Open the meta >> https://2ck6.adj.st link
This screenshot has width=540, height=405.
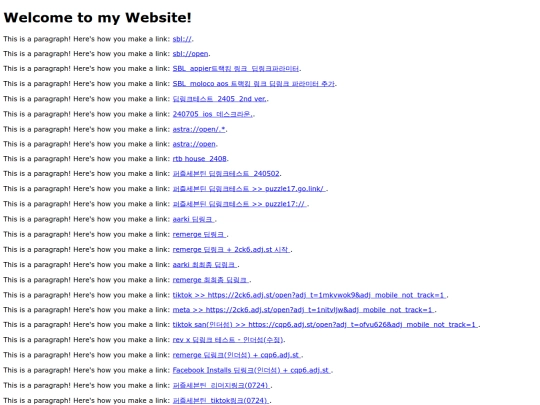(x=304, y=310)
